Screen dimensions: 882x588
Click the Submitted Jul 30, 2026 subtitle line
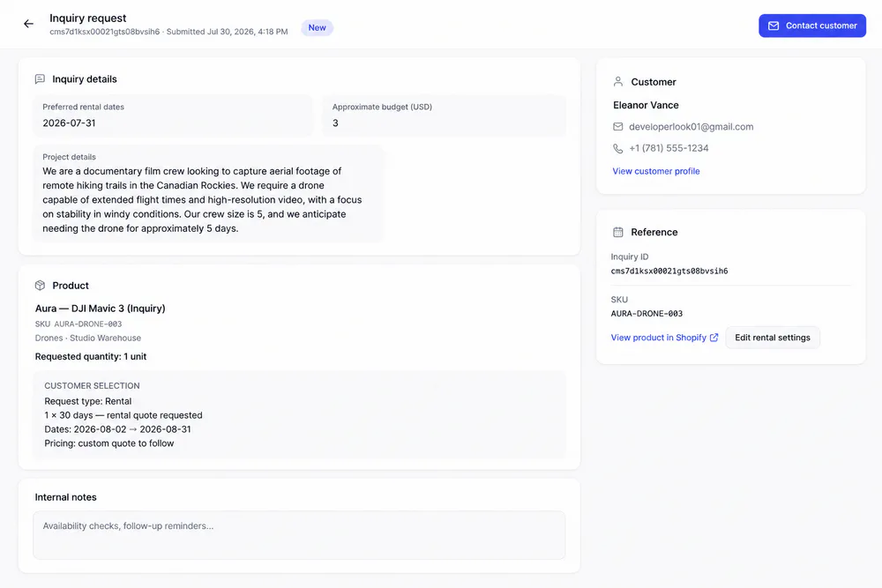(x=168, y=32)
